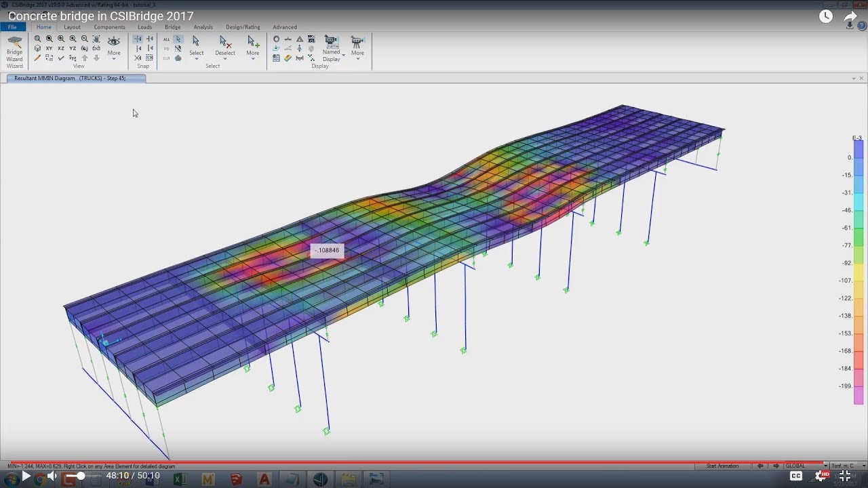Click the camera icon above Named Display
The width and height of the screenshot is (868, 488).
pyautogui.click(x=331, y=41)
